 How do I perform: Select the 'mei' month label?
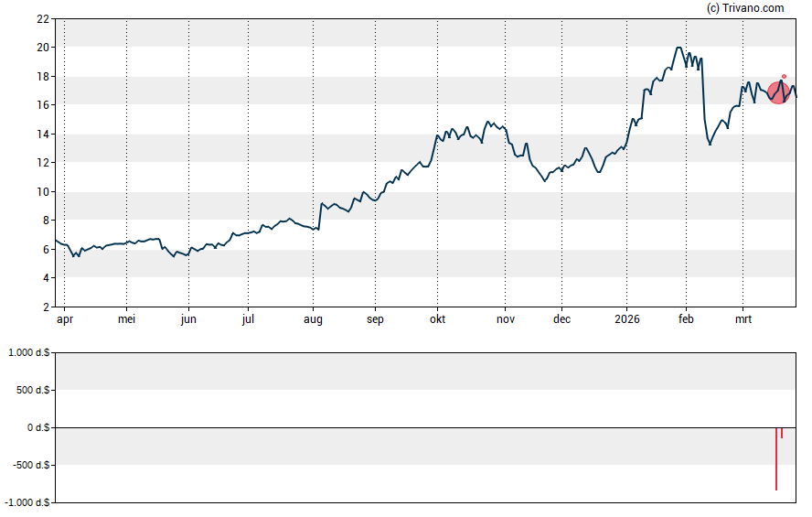127,320
